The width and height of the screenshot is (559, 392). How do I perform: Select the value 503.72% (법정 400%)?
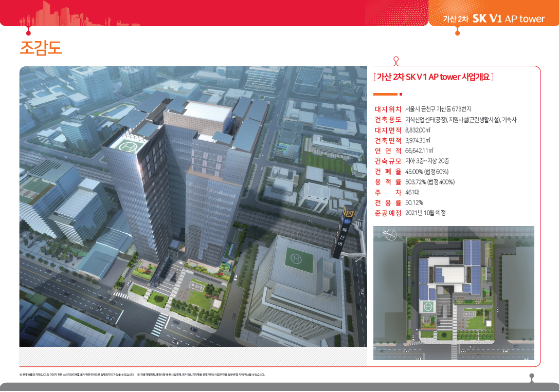(429, 182)
